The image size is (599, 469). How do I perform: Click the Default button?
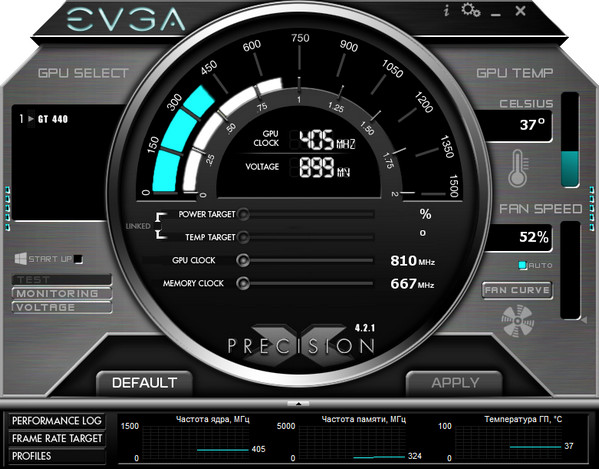click(144, 383)
